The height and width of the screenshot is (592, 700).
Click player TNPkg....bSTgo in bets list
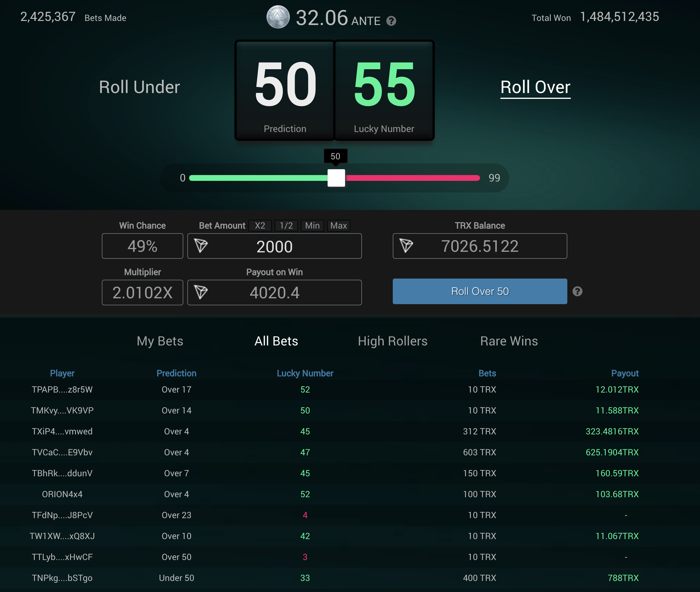pyautogui.click(x=62, y=578)
